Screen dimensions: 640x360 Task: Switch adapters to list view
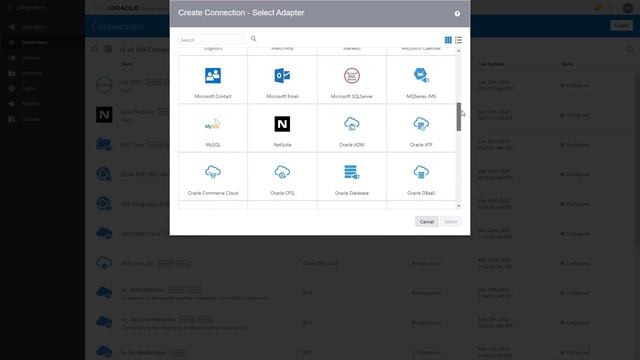tap(458, 40)
